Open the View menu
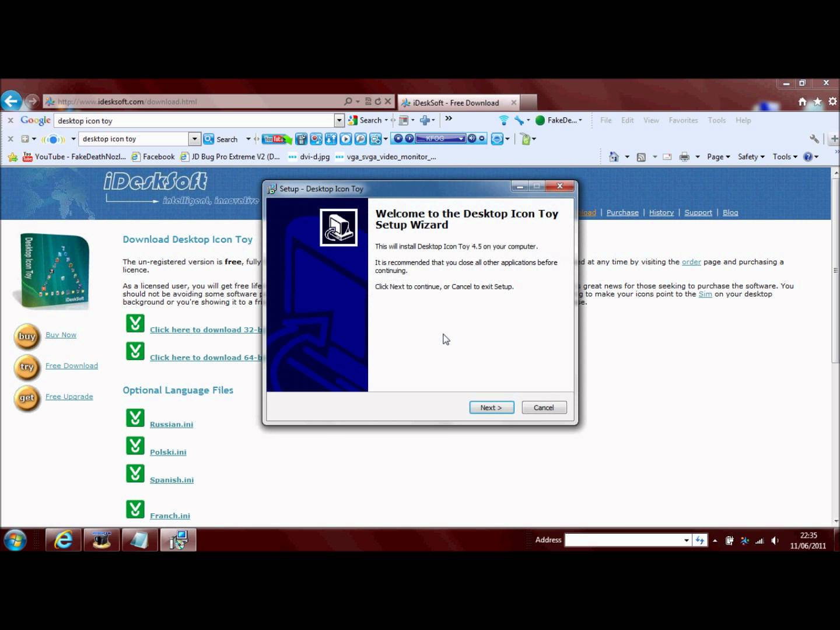This screenshot has height=630, width=840. click(x=651, y=120)
